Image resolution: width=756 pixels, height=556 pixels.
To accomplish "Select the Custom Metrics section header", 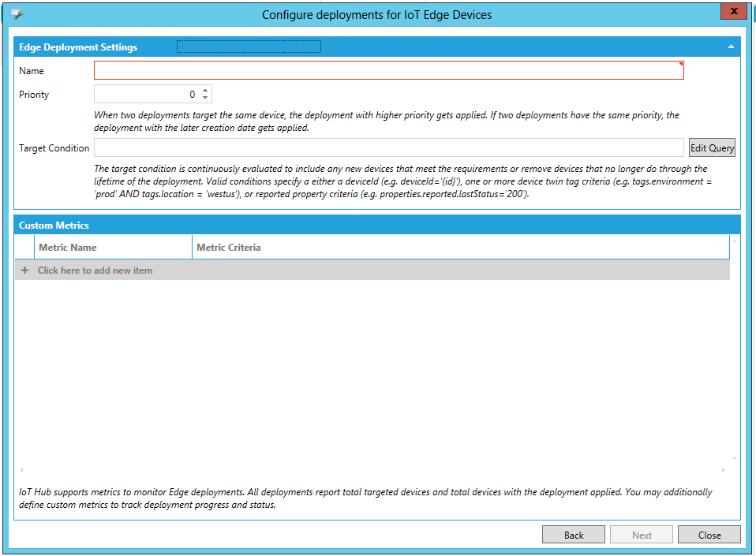I will click(54, 226).
